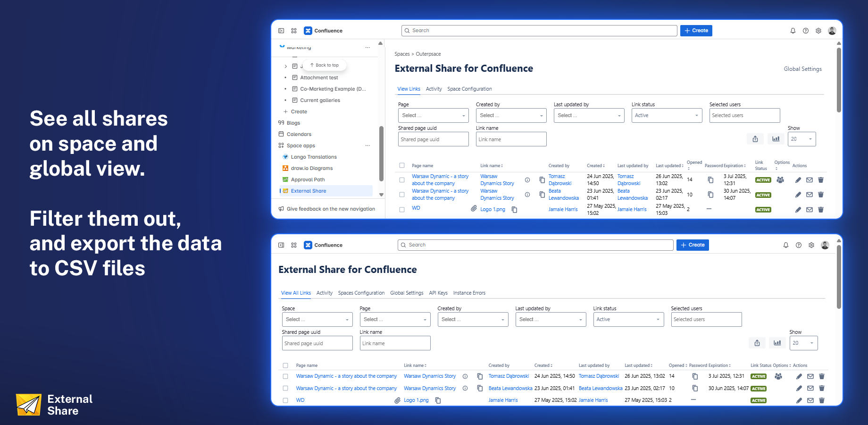Open notifications bell in top Confluence window
Viewport: 868px width, 425px height.
(x=793, y=31)
